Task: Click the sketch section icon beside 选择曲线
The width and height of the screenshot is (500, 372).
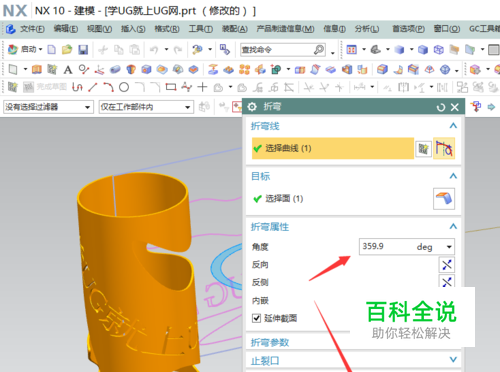Action: pyautogui.click(x=423, y=149)
